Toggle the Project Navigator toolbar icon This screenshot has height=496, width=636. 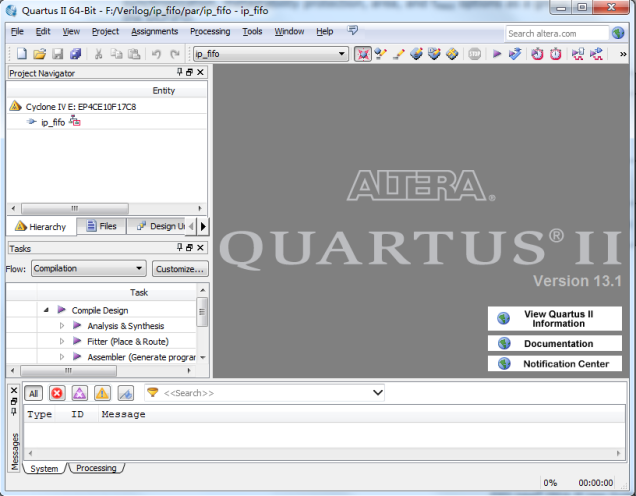[363, 54]
